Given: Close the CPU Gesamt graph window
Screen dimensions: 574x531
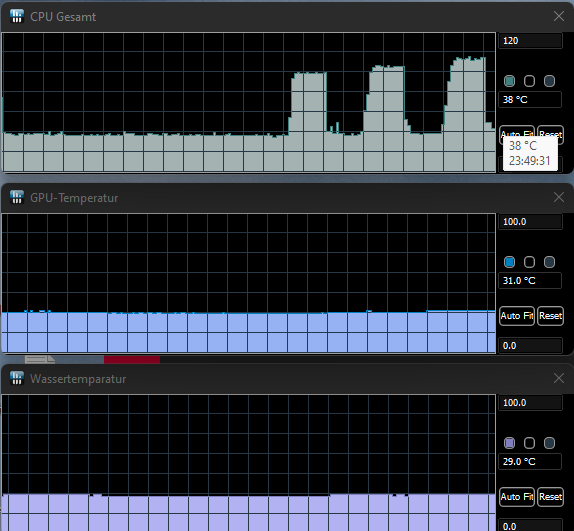Looking at the screenshot, I should [x=559, y=16].
